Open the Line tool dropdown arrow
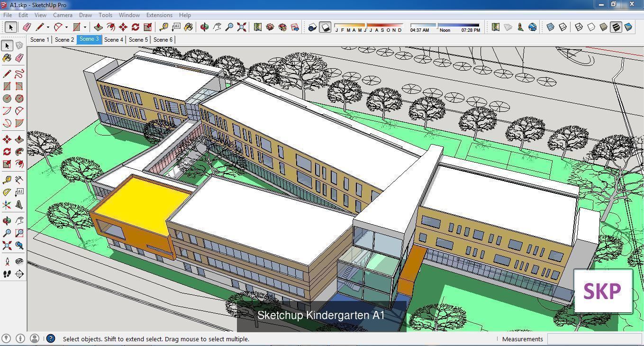The image size is (644, 346). [48, 27]
